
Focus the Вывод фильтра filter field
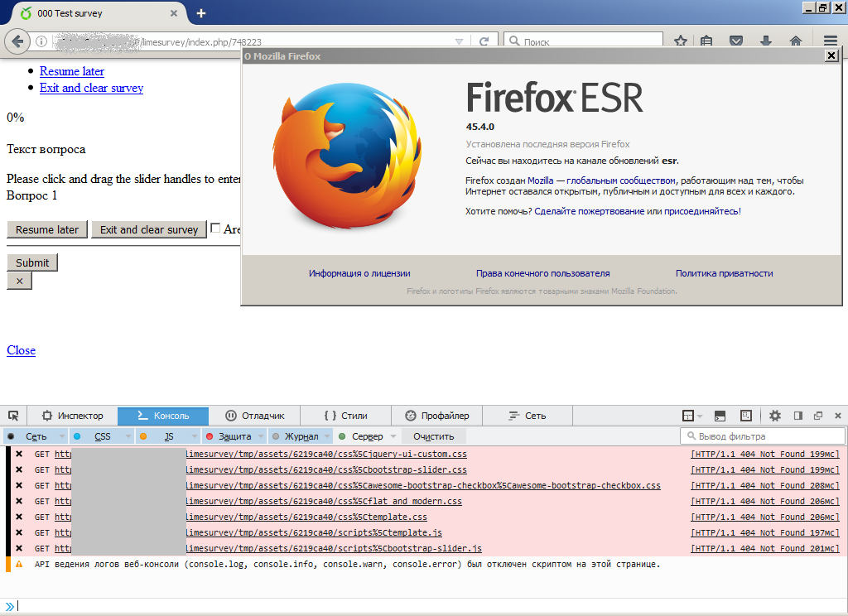point(763,436)
